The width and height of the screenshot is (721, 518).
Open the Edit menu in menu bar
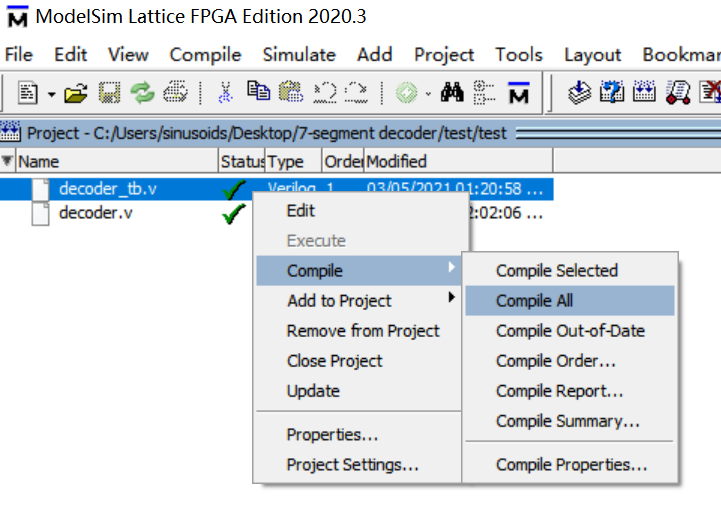70,55
